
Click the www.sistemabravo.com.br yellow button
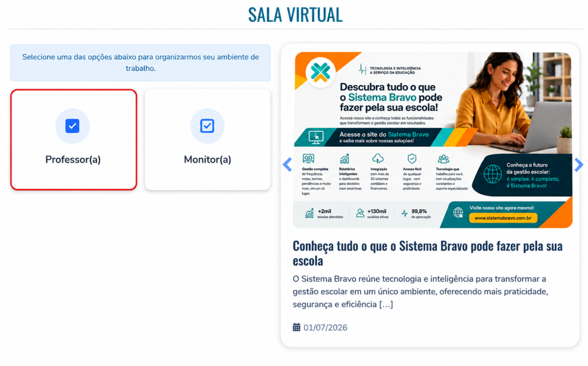[x=503, y=218]
